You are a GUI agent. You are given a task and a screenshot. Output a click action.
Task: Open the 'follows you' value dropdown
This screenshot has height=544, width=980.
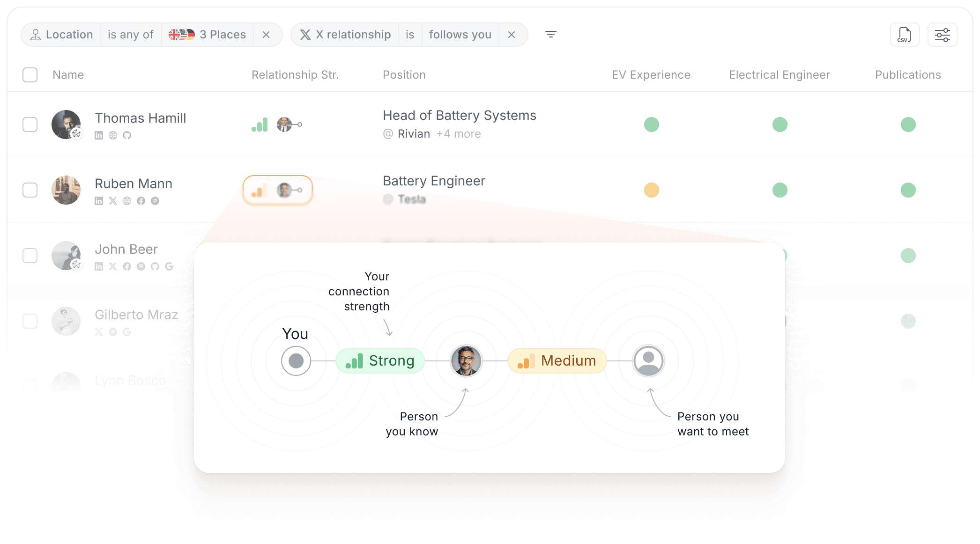coord(460,35)
